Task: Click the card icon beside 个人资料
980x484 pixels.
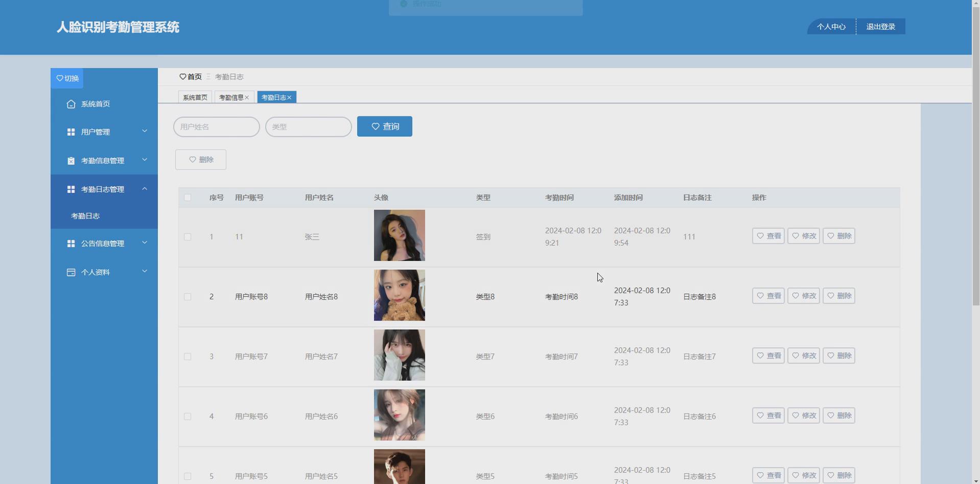Action: (71, 272)
